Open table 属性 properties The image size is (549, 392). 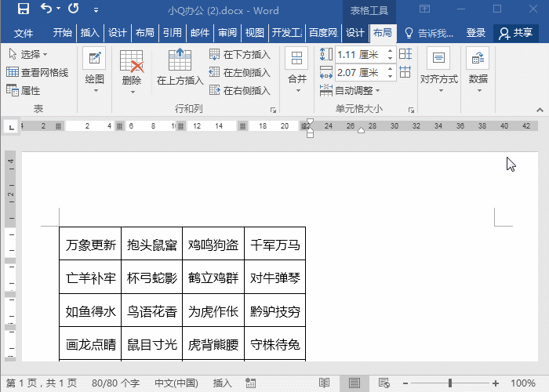(x=23, y=91)
